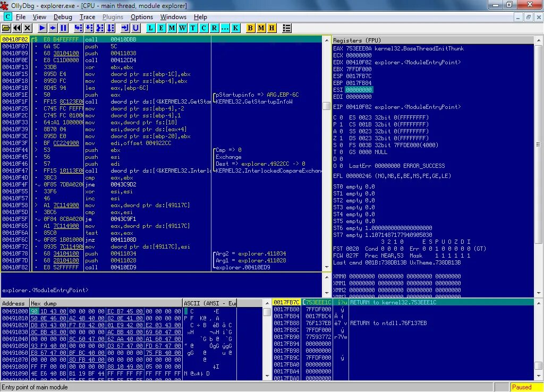Viewport: 544px width, 392px height.
Task: Click the Run thread arrow icon
Action: tap(53, 28)
